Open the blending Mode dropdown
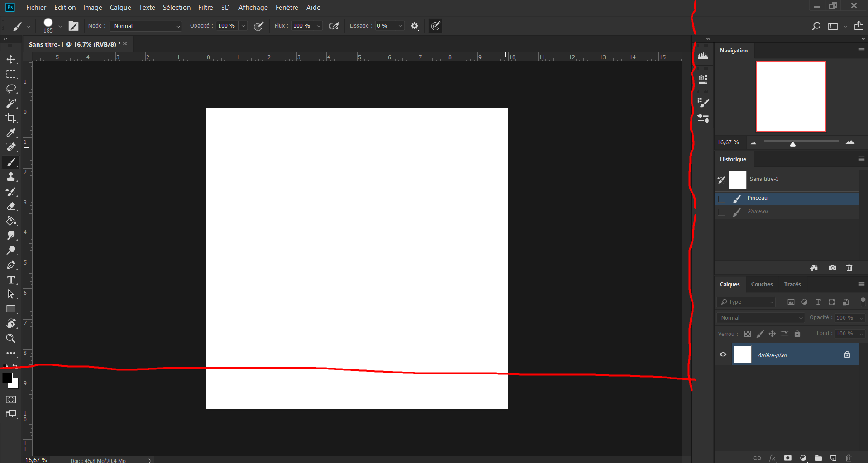 click(146, 26)
